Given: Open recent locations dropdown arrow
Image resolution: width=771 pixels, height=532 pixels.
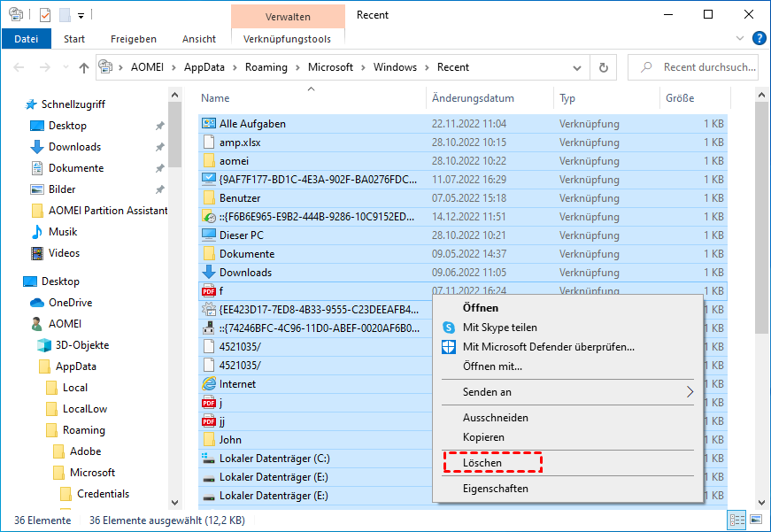Looking at the screenshot, I should pyautogui.click(x=66, y=67).
